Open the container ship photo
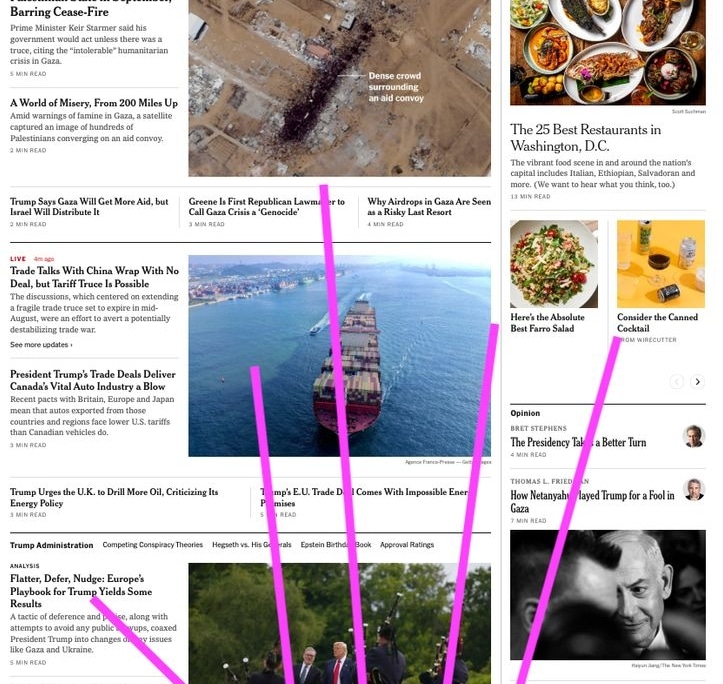This screenshot has height=684, width=723. point(339,356)
